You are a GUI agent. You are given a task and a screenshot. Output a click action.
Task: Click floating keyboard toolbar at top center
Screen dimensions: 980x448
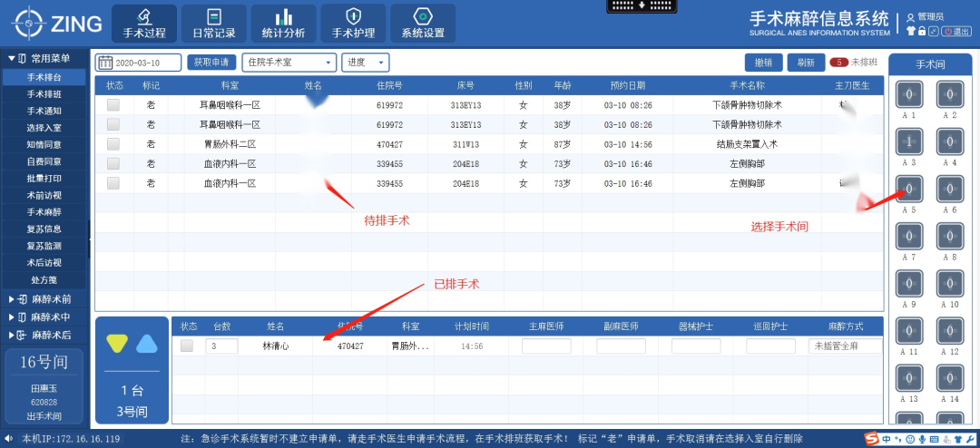coord(642,6)
